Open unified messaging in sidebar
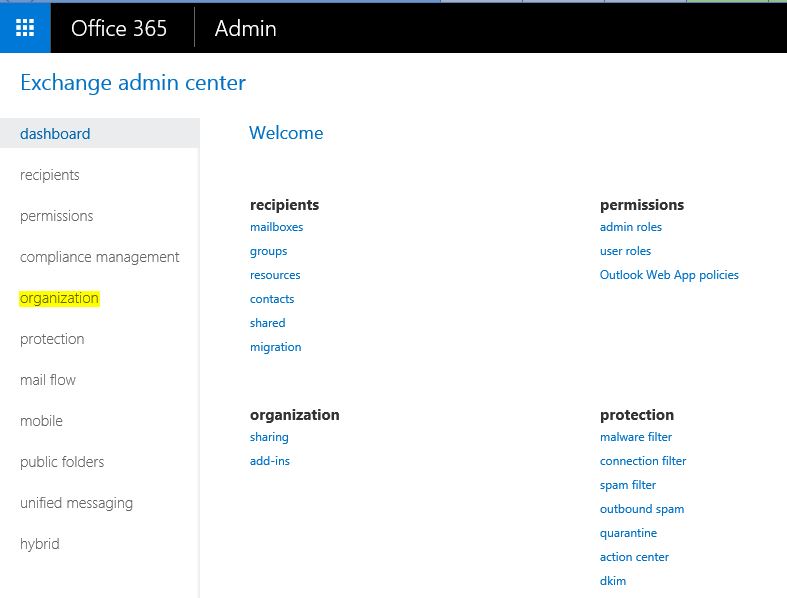Image resolution: width=787 pixels, height=598 pixels. tap(76, 503)
